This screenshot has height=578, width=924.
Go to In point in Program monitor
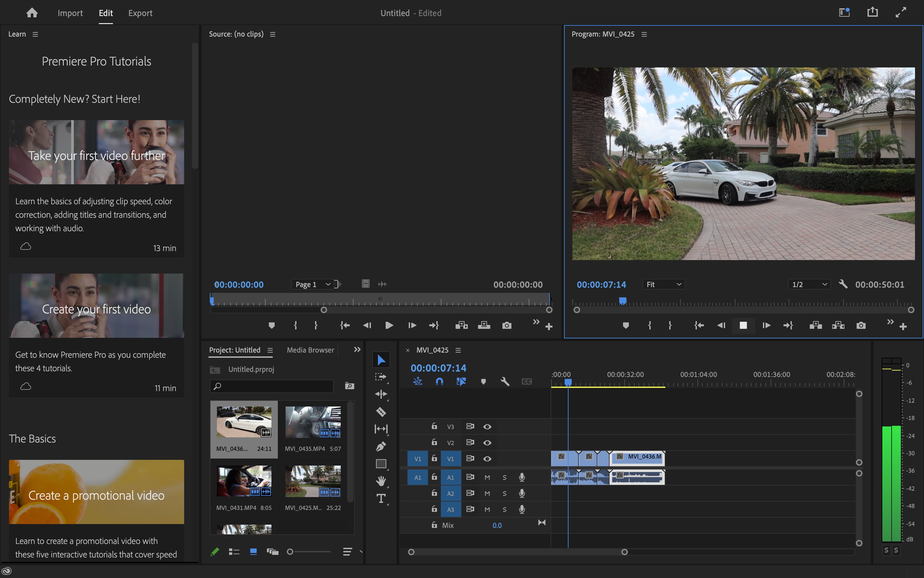click(699, 325)
